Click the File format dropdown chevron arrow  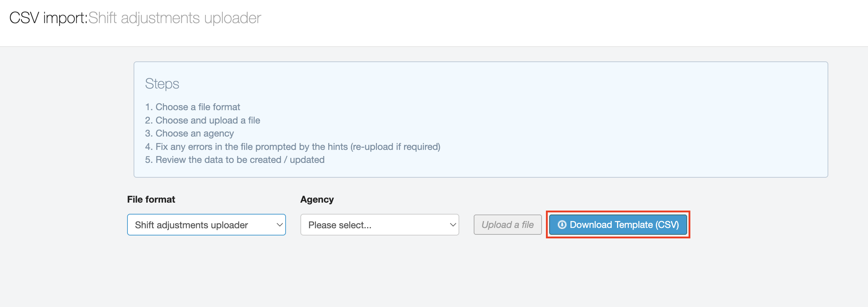(x=279, y=225)
